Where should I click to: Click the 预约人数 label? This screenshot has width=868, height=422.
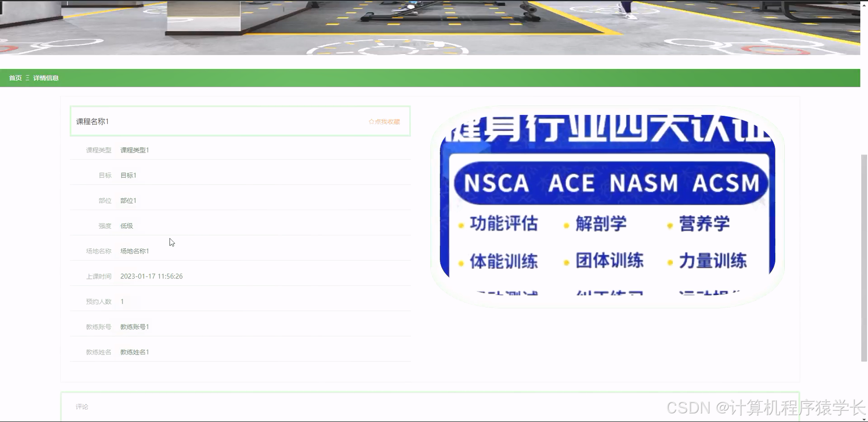click(x=99, y=302)
